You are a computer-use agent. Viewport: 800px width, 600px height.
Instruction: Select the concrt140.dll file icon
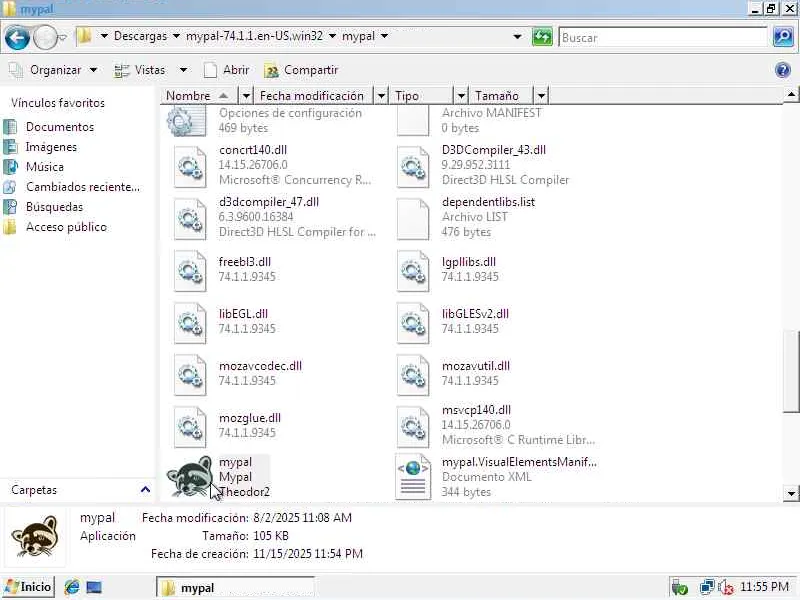click(x=190, y=166)
